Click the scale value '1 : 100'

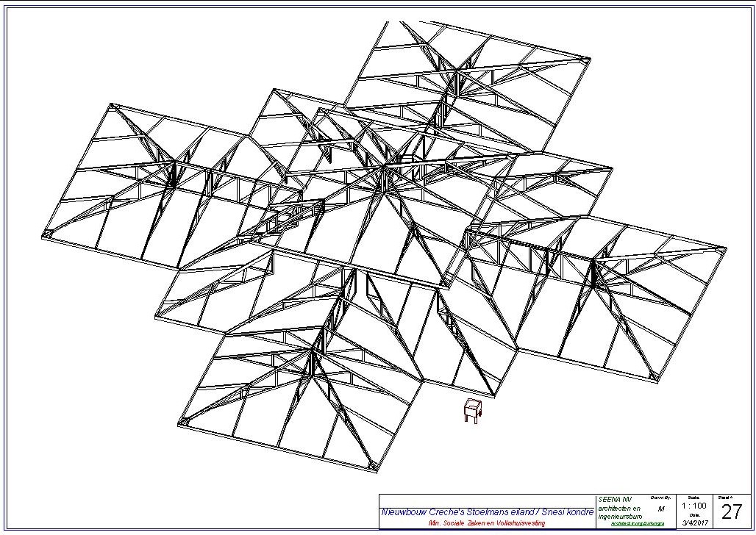694,506
